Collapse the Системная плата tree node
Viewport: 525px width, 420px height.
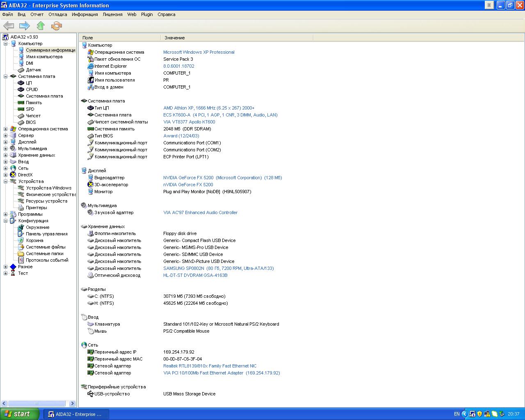tap(6, 76)
